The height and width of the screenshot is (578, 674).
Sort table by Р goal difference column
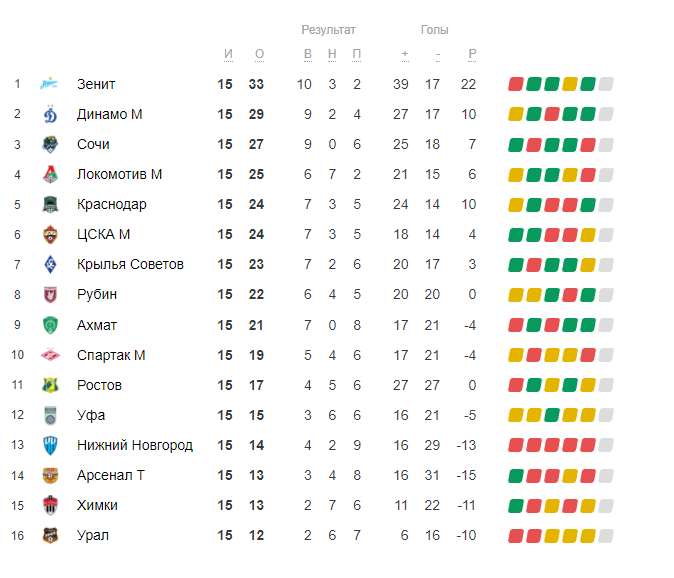click(x=472, y=54)
